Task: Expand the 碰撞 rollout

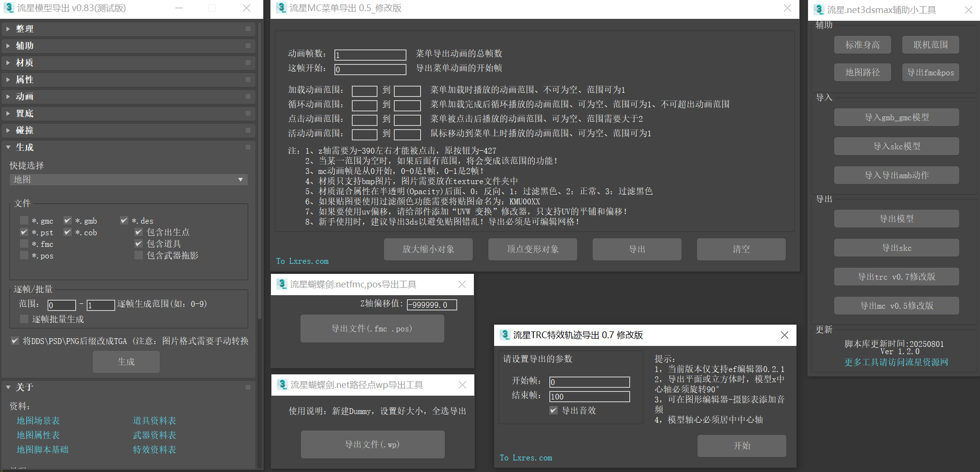Action: (x=128, y=130)
